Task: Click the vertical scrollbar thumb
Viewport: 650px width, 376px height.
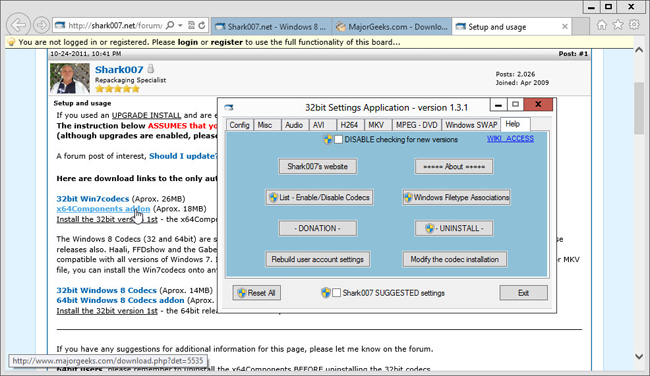Action: (639, 109)
